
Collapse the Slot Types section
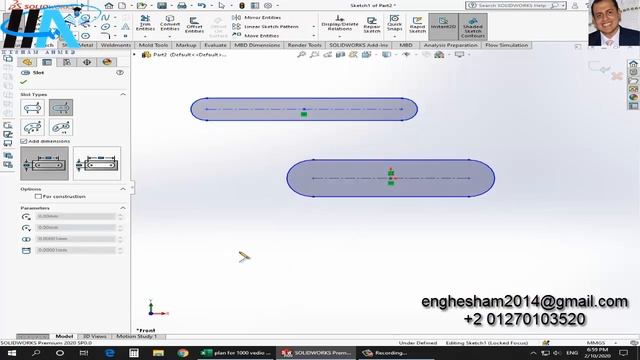coord(123,94)
